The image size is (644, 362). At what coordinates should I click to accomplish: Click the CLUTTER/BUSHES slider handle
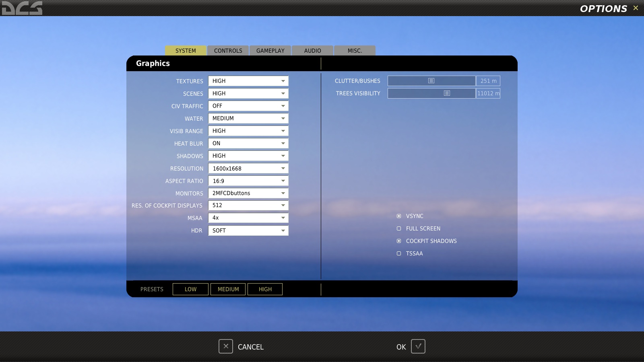pyautogui.click(x=431, y=81)
